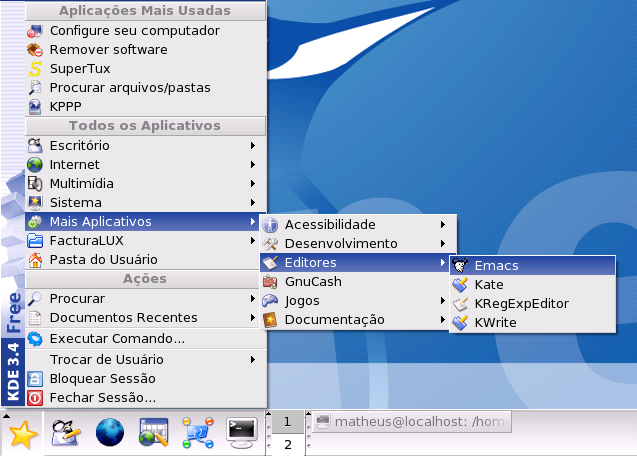Click the Procurar arquivos/pastas magnifier icon

tap(35, 88)
